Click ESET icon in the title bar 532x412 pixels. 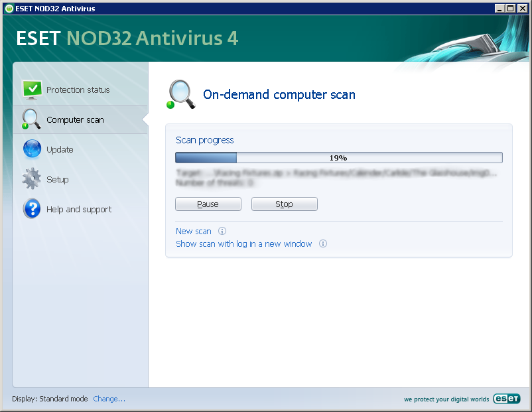9,9
